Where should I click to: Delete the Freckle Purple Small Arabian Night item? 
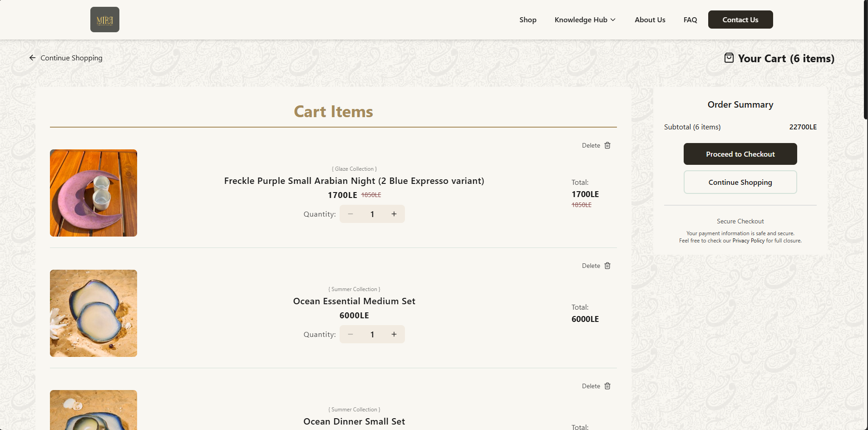[x=597, y=145]
